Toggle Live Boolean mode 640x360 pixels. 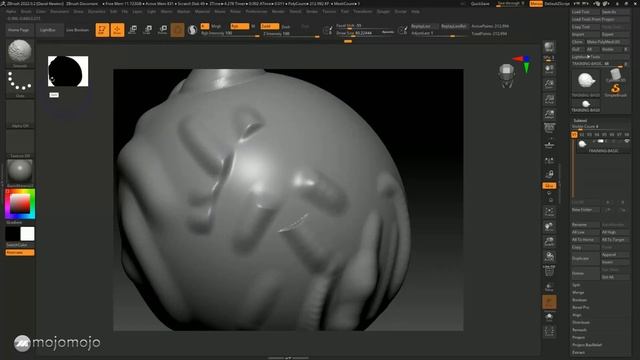[x=78, y=30]
